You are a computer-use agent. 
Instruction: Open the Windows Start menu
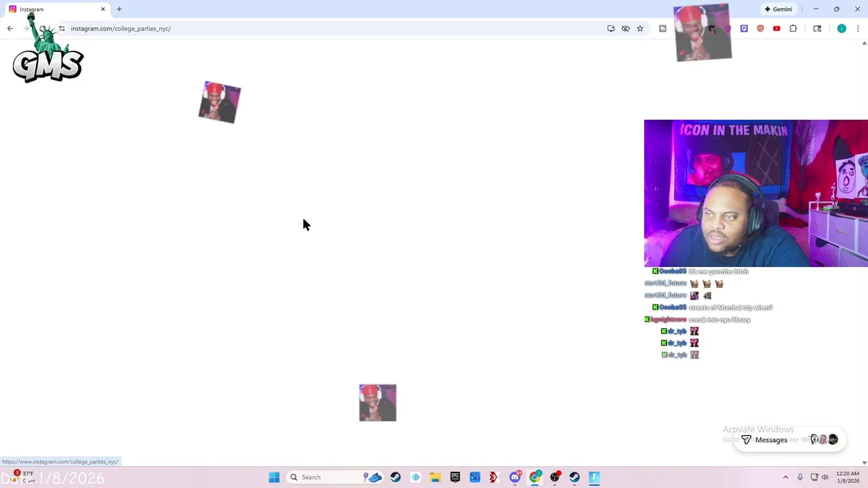tap(274, 477)
